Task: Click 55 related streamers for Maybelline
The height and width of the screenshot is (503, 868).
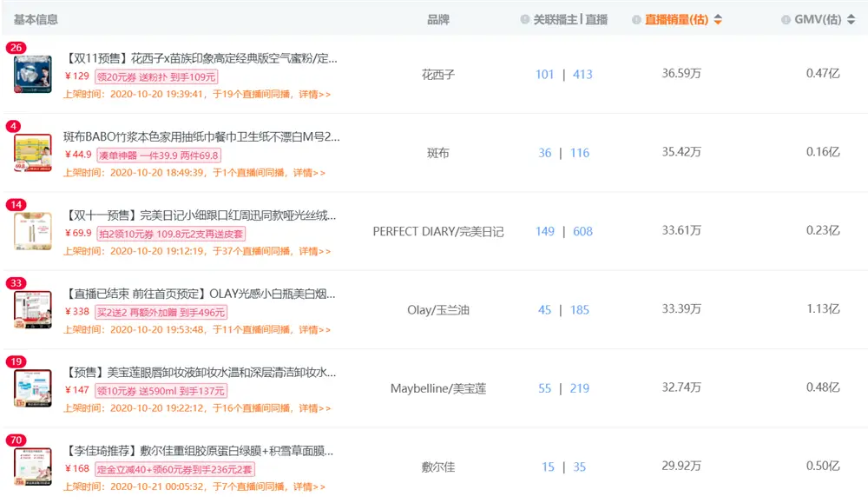Action: point(545,389)
